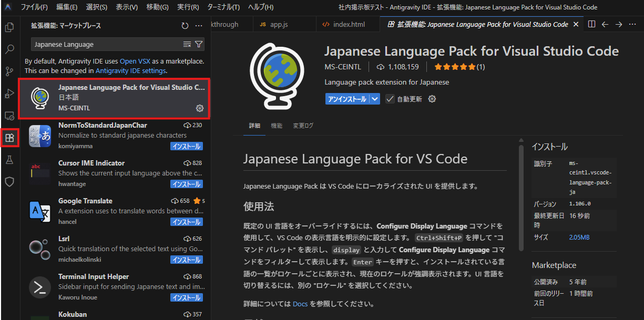
Task: Open the ヘルプ(H) menu
Action: tap(260, 7)
